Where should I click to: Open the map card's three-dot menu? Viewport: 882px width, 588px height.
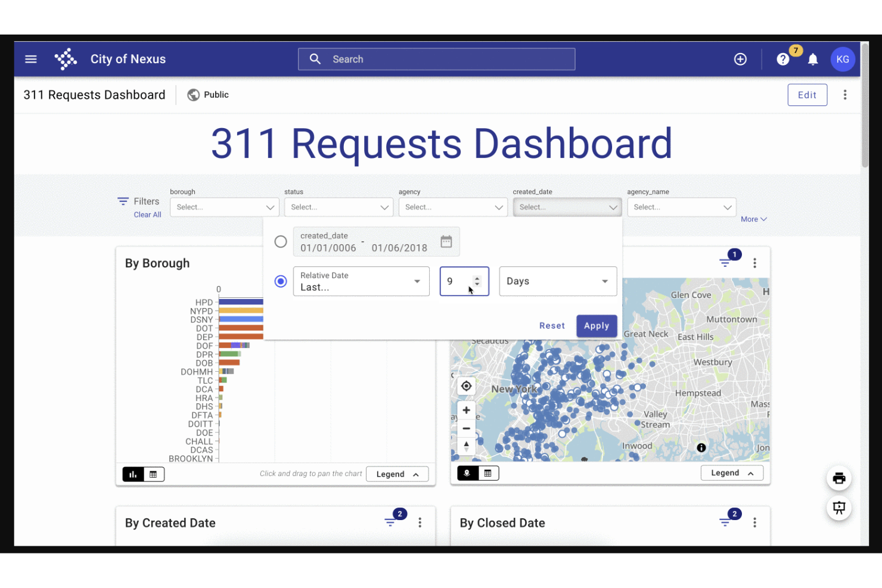click(755, 262)
